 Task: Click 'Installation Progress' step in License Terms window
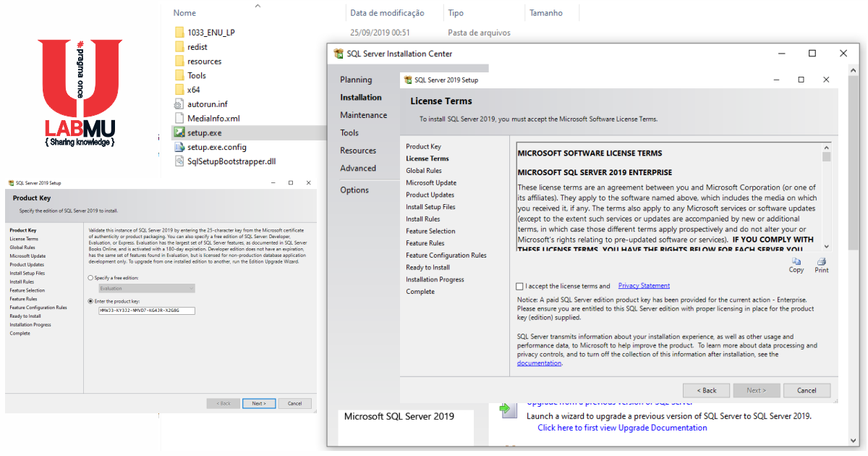click(x=435, y=279)
